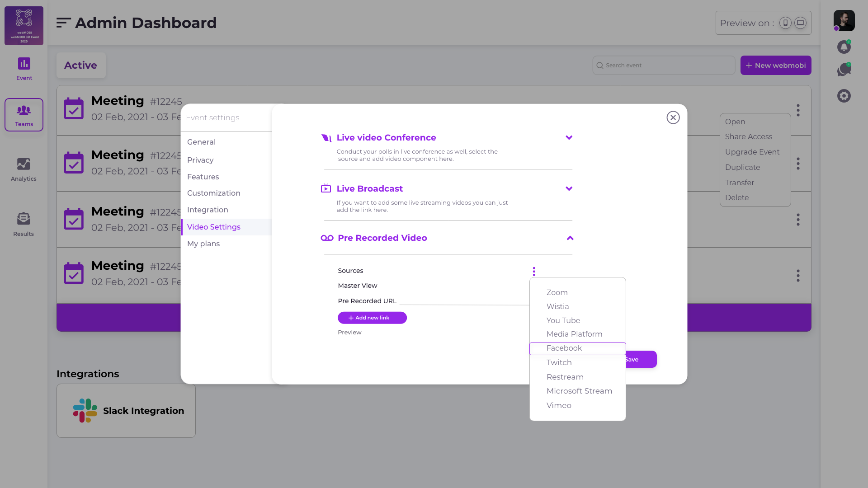Open Integration settings tab
The image size is (868, 488).
click(x=208, y=210)
